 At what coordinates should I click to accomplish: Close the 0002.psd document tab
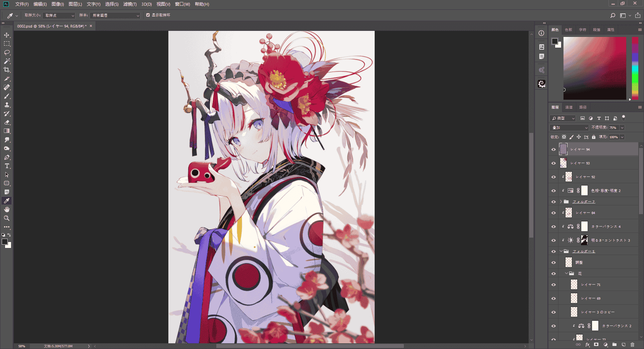pyautogui.click(x=91, y=26)
